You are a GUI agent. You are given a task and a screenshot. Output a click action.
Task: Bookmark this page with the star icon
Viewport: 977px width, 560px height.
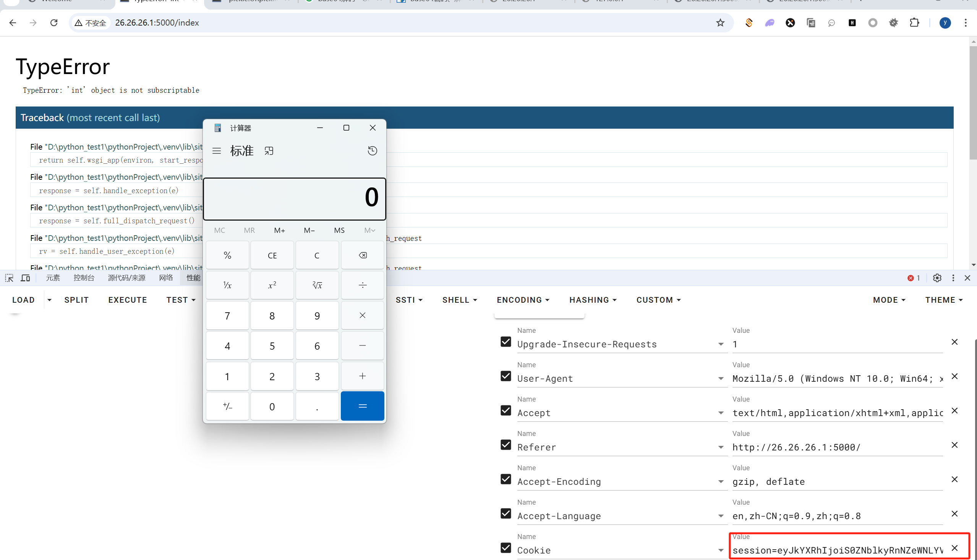pyautogui.click(x=720, y=23)
